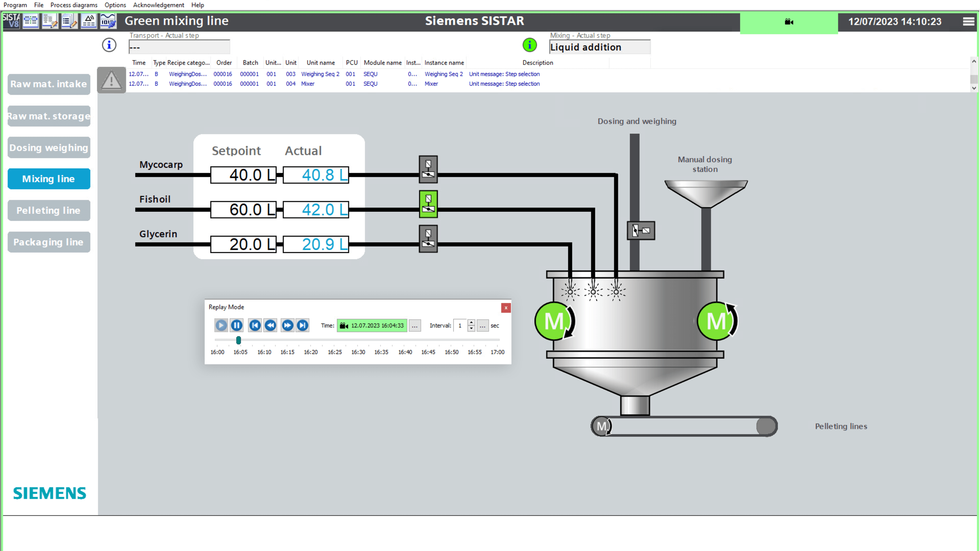Jump to replay start with skip-back button

coord(255,325)
